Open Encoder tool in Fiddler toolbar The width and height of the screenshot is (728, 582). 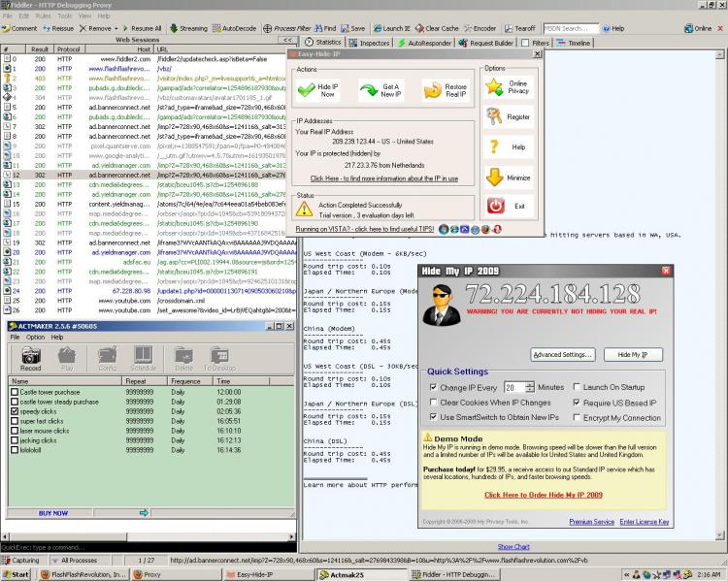pos(480,28)
